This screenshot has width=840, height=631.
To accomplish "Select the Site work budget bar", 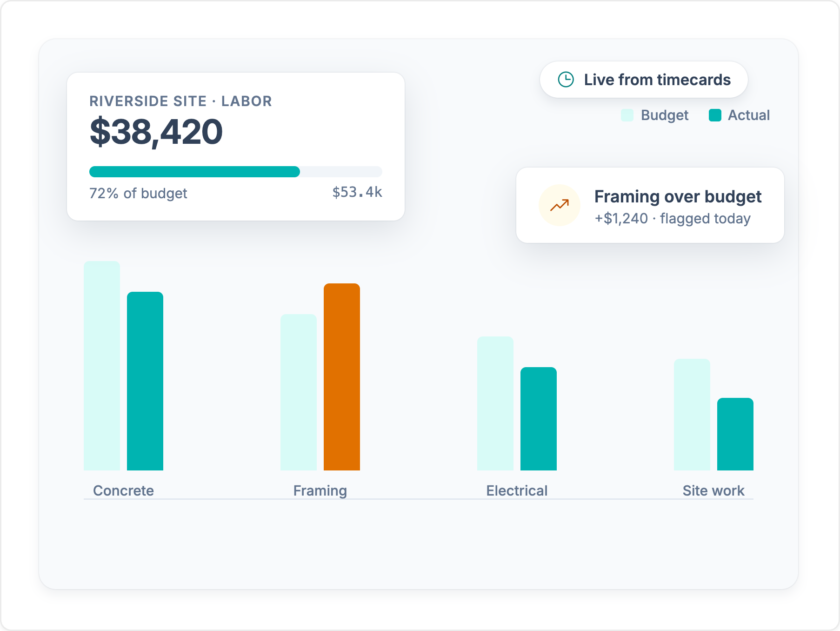I will pos(692,415).
